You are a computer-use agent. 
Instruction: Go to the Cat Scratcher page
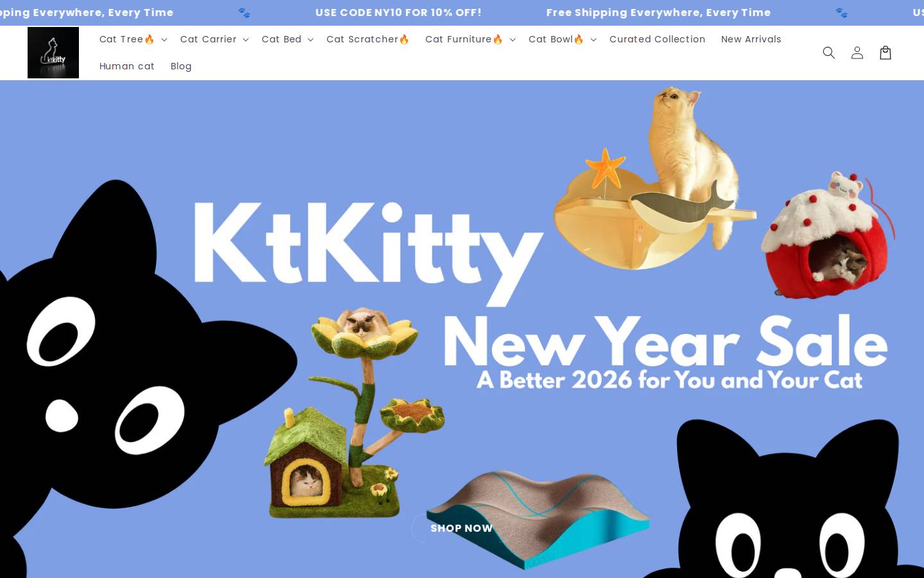pos(368,39)
